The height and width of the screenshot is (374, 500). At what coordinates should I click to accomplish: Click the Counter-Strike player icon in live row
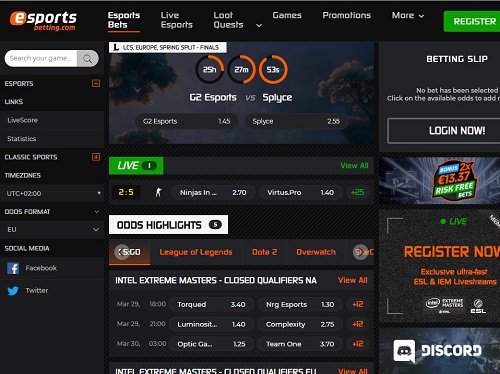[159, 192]
